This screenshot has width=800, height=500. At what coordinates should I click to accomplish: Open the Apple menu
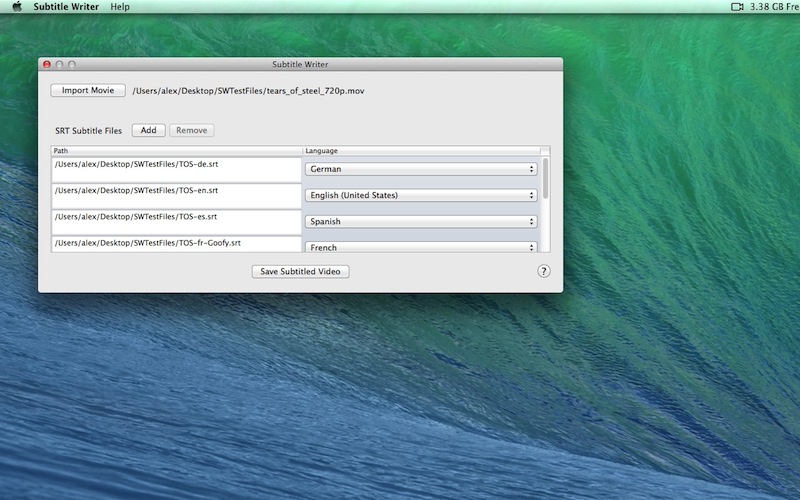point(17,7)
